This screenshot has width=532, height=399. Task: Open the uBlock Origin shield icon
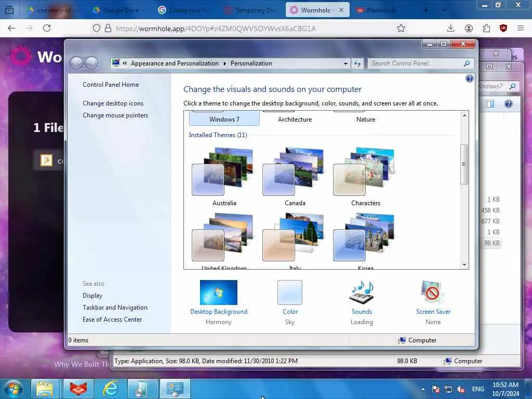tap(503, 28)
